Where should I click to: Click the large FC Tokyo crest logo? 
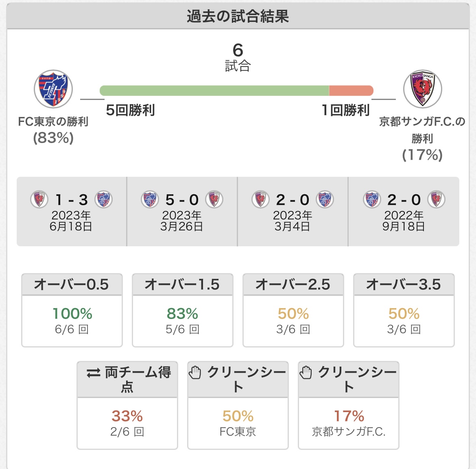pyautogui.click(x=53, y=89)
